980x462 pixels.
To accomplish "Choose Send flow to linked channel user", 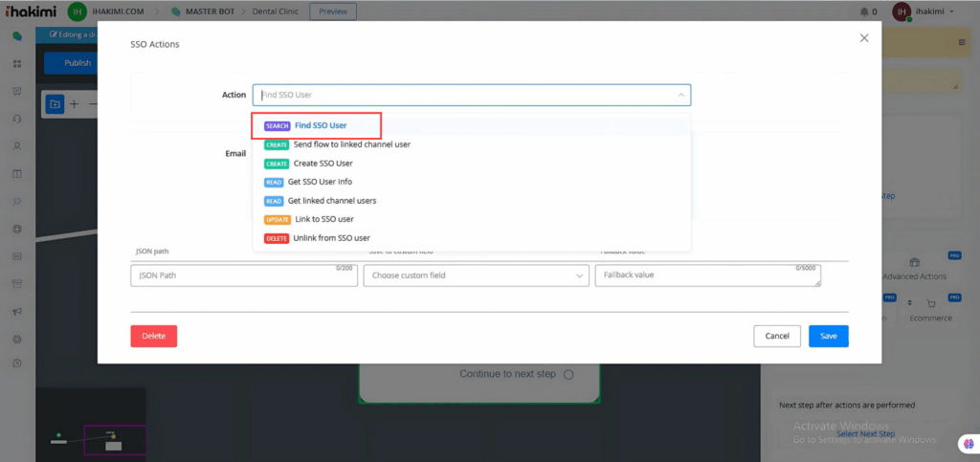I will [351, 144].
